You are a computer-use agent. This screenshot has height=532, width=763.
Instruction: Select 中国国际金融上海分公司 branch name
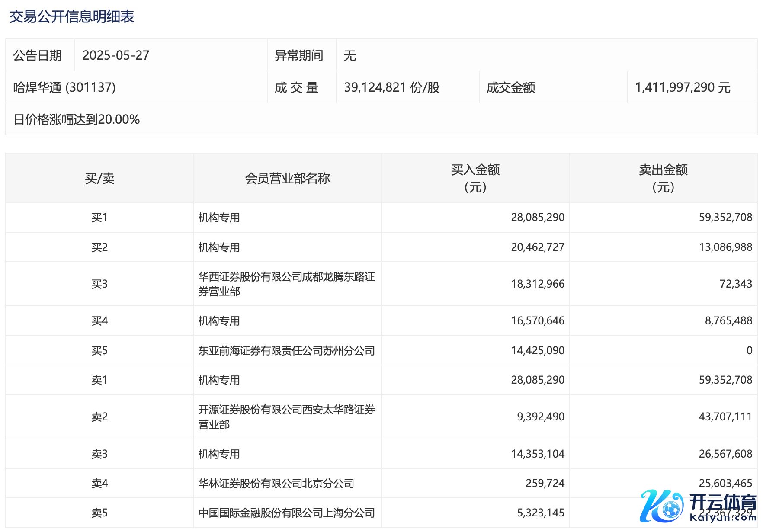pyautogui.click(x=286, y=513)
